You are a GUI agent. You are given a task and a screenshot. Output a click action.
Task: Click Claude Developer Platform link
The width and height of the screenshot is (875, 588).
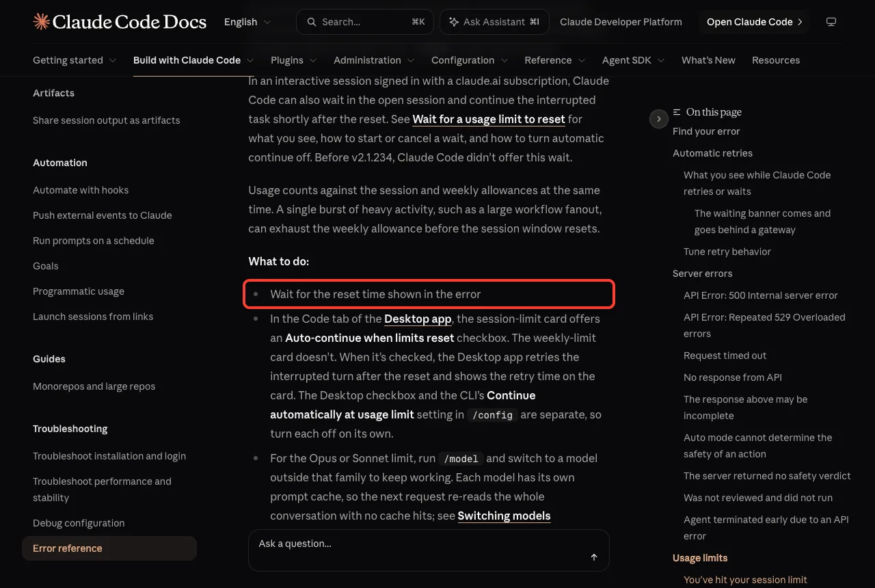coord(621,22)
